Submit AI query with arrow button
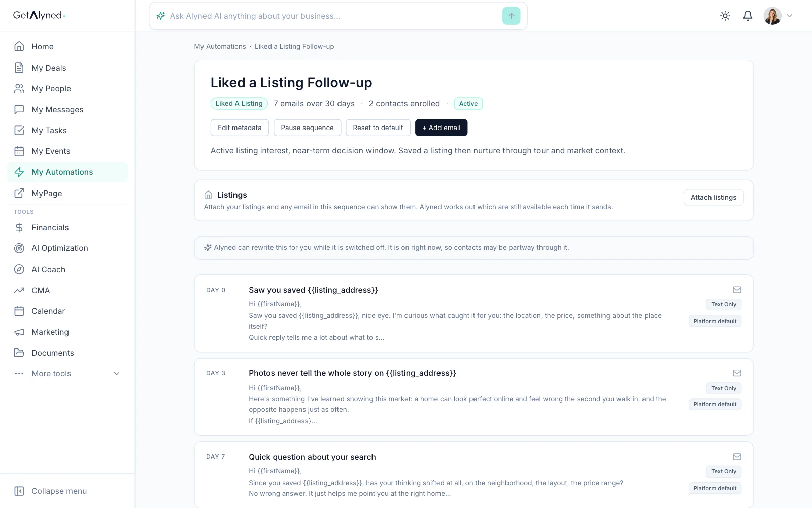Viewport: 812px width, 508px height. [x=511, y=16]
